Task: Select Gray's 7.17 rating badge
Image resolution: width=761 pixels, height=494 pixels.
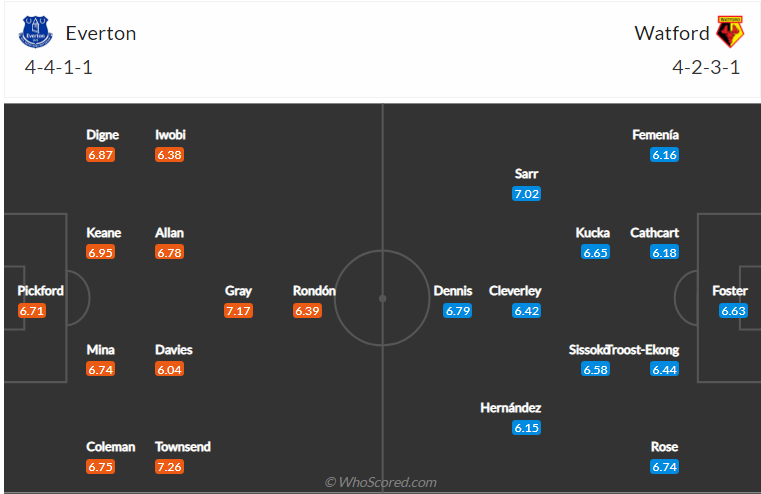Action: pyautogui.click(x=238, y=311)
